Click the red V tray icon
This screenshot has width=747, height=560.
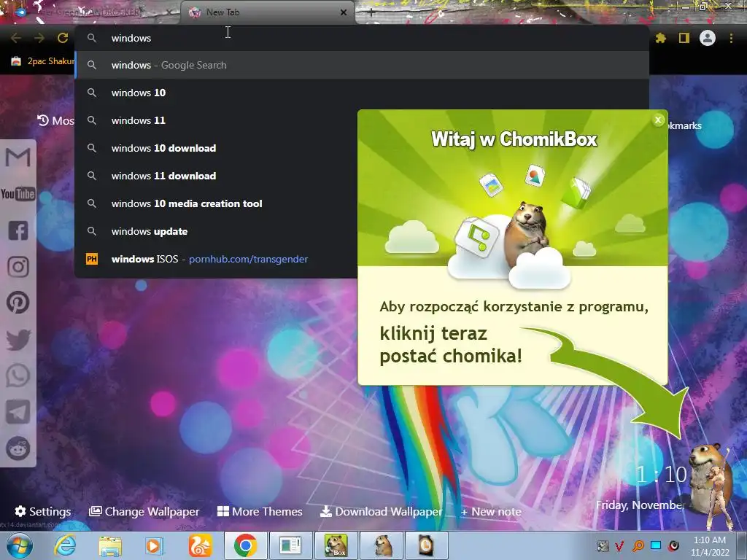click(x=620, y=545)
